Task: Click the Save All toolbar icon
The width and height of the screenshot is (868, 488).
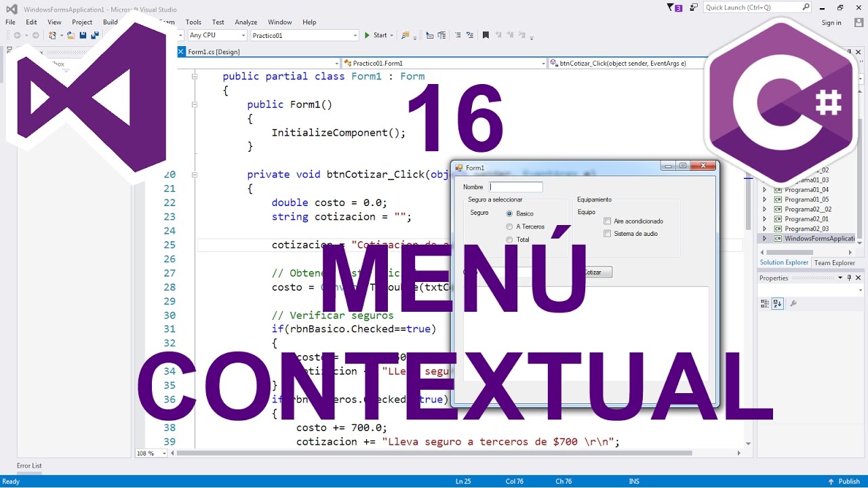Action: 95,35
